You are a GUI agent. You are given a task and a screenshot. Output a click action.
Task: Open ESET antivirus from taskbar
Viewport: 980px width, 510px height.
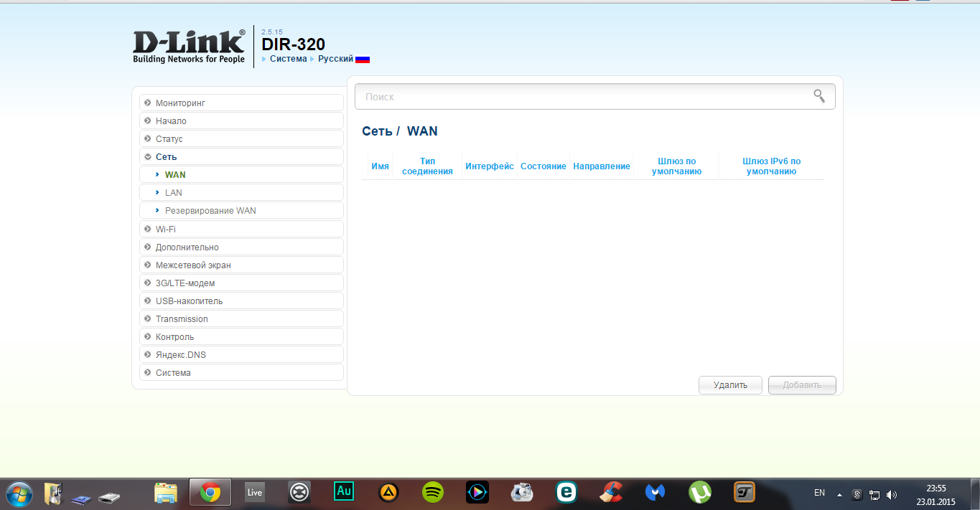point(566,492)
